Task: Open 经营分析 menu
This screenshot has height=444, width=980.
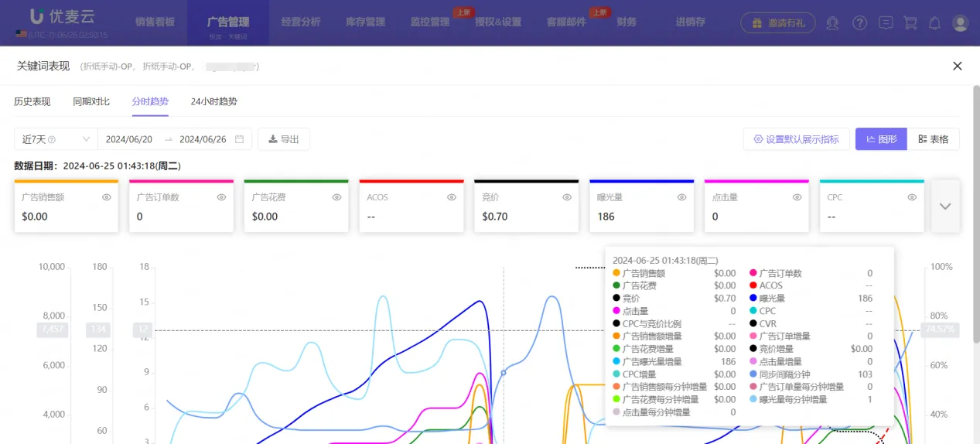Action: pos(301,22)
